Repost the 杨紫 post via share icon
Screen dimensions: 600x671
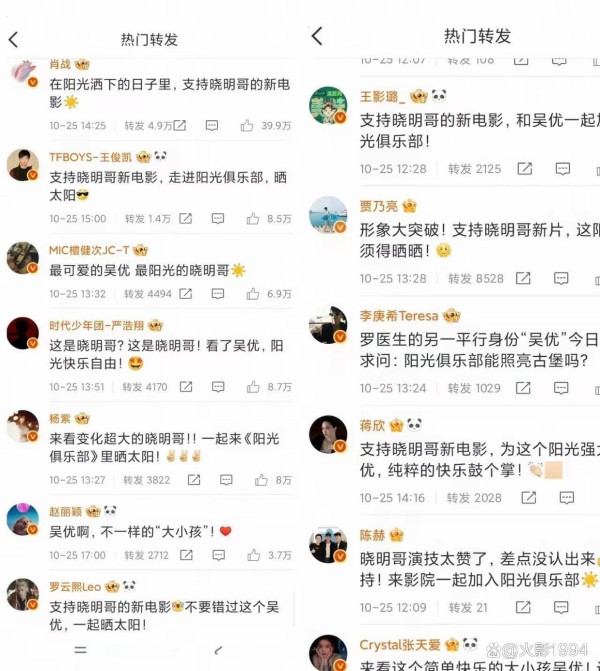194,480
